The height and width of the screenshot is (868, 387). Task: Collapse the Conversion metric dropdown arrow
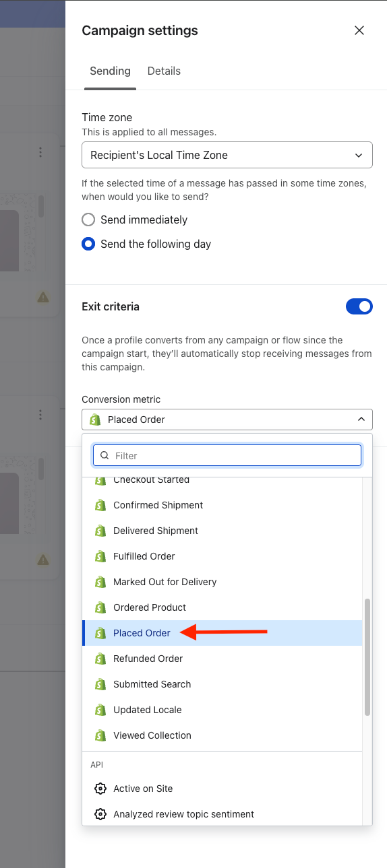click(361, 420)
